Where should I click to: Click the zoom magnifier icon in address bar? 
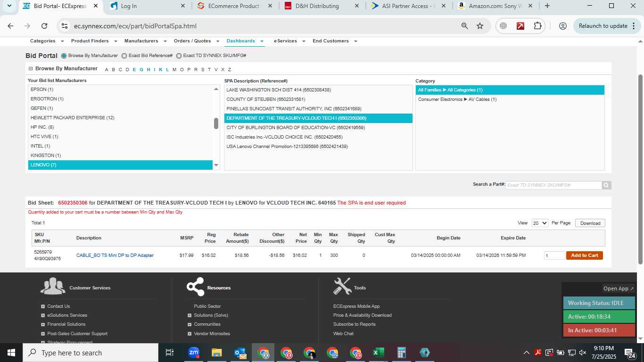(464, 26)
